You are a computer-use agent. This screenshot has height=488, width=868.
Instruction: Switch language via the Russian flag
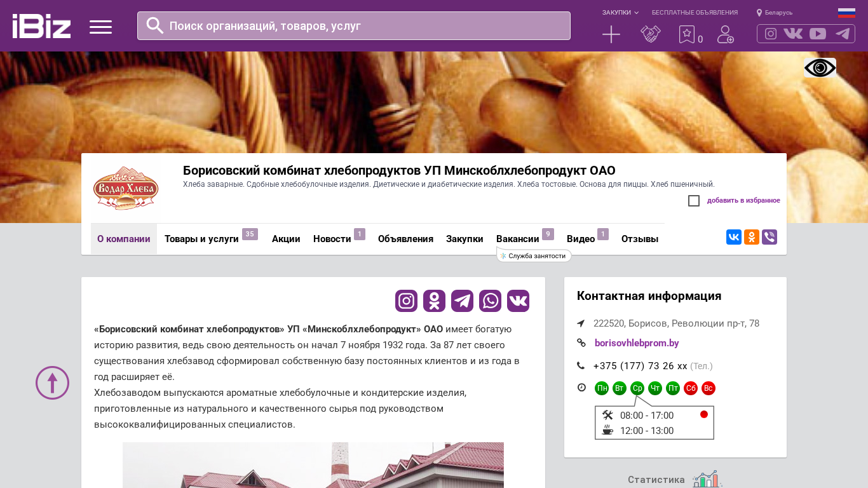846,13
